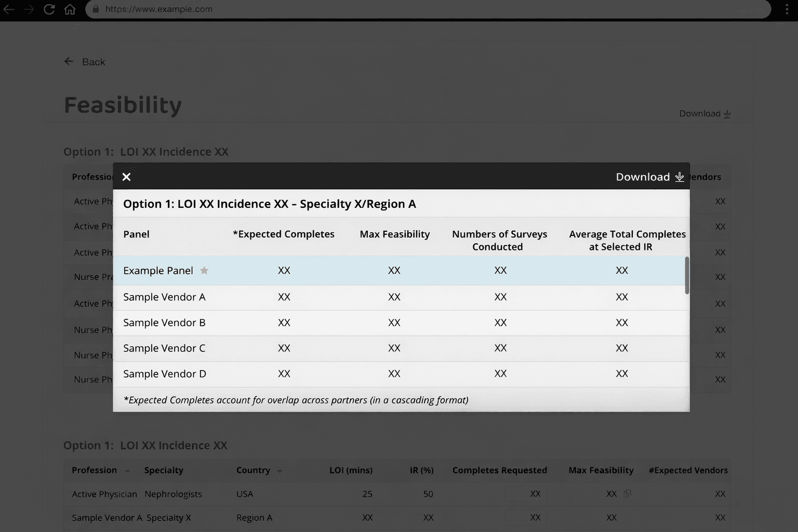Click the browser address bar URL
The height and width of the screenshot is (532, 798).
[158, 9]
